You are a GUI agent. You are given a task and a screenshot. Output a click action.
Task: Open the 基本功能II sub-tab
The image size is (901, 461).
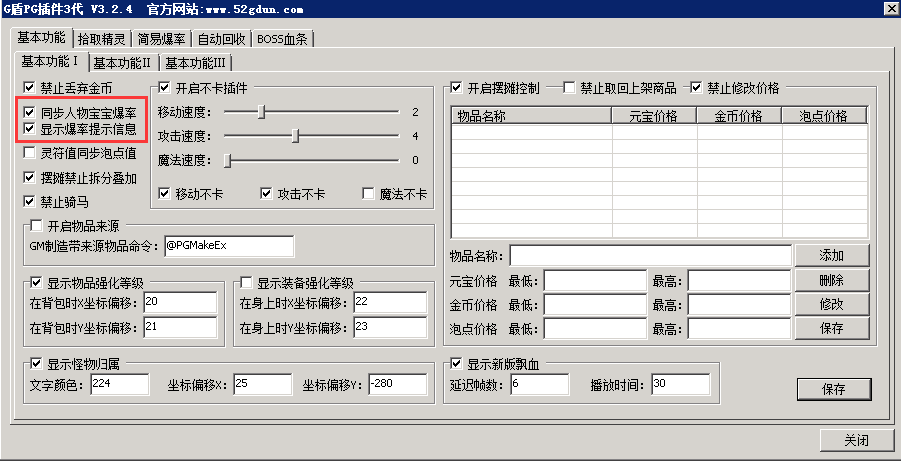point(122,63)
